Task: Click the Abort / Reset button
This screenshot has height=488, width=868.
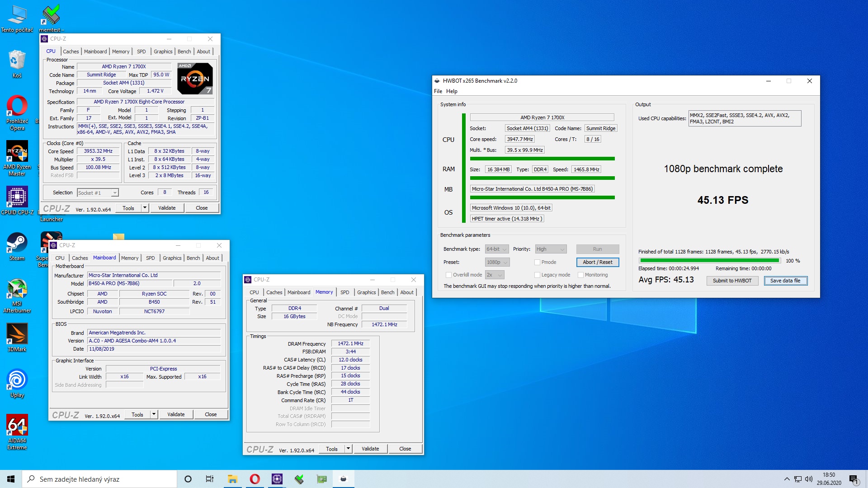Action: 597,262
